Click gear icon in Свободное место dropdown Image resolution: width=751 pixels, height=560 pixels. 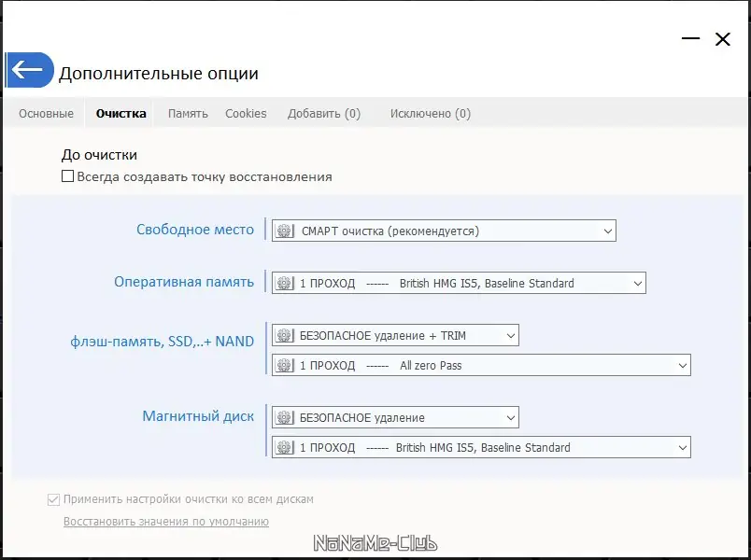[x=284, y=231]
